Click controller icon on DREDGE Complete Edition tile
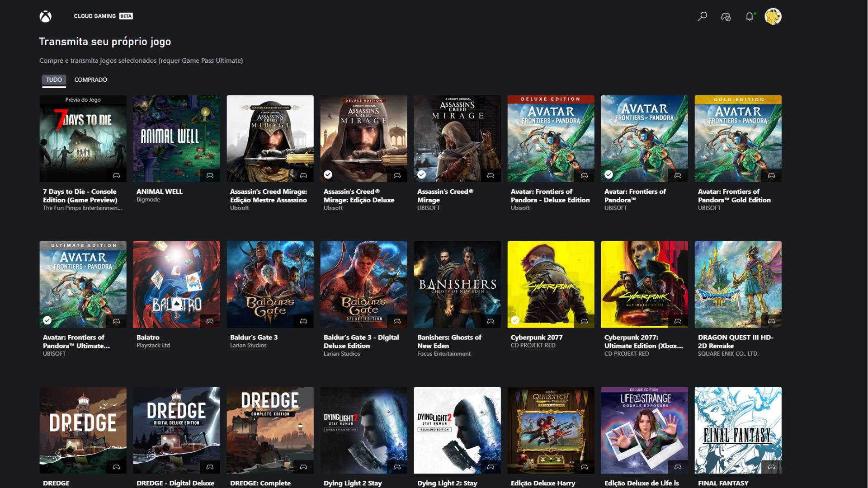Image resolution: width=868 pixels, height=488 pixels. 303,467
